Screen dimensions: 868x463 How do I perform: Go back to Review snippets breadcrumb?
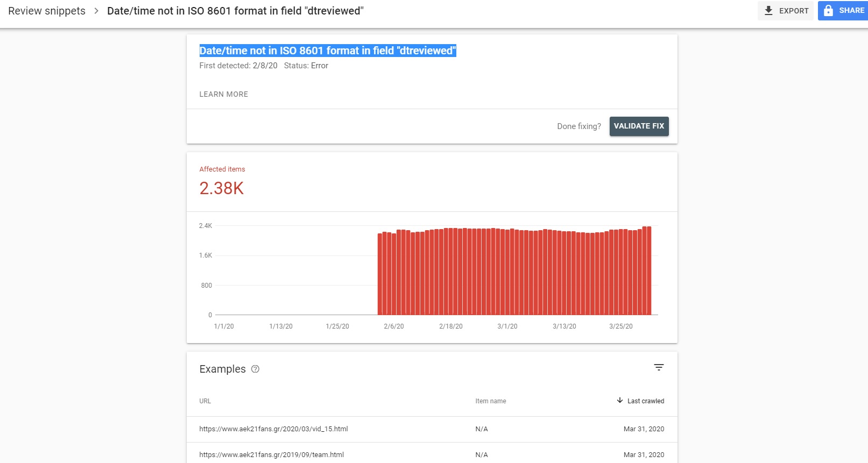click(47, 11)
